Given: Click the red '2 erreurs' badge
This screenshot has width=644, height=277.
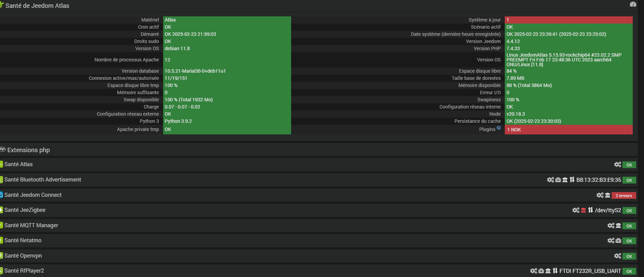Looking at the screenshot, I should click(x=624, y=195).
